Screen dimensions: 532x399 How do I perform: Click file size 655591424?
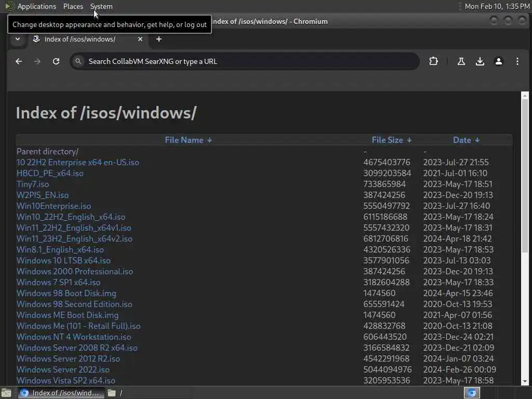coord(384,304)
